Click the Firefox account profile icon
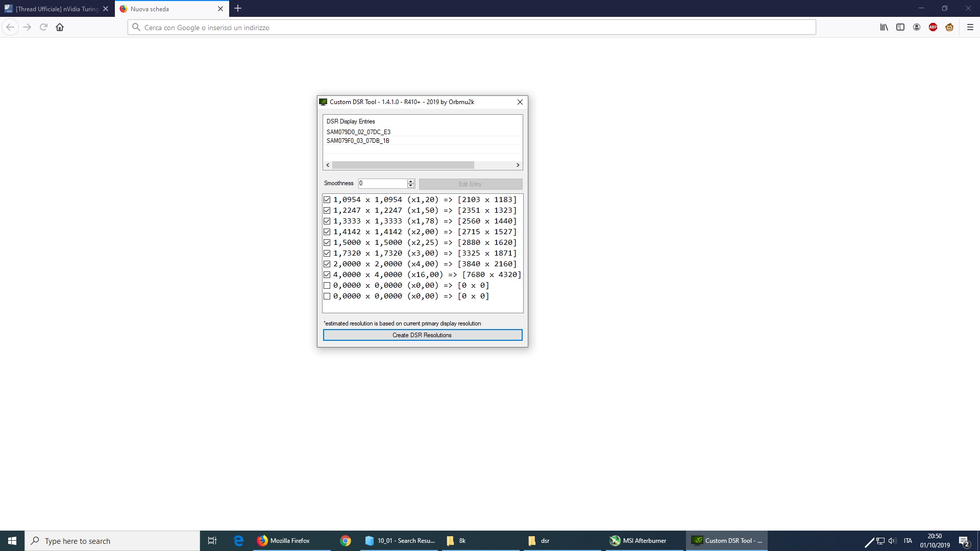The image size is (980, 551). coord(917,27)
